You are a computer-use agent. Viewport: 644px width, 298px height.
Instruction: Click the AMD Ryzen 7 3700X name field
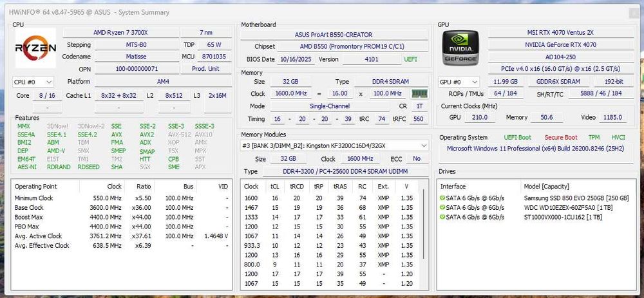click(x=121, y=32)
